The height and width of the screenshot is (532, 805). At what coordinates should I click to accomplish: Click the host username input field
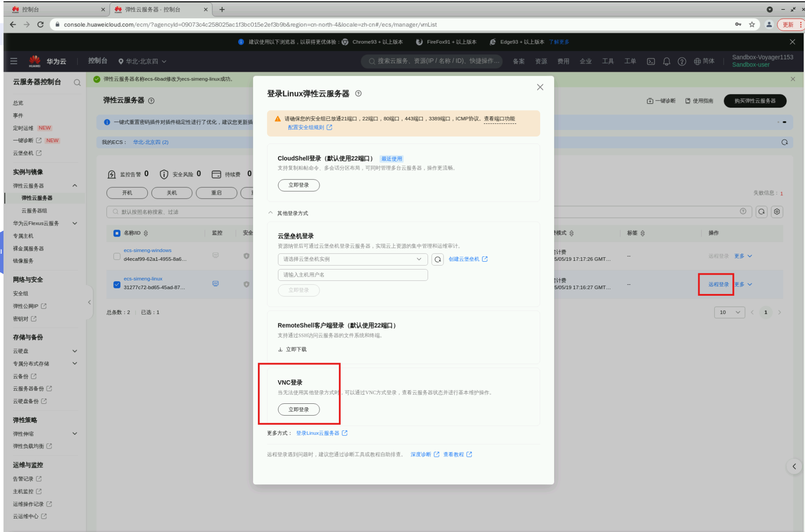tap(352, 275)
